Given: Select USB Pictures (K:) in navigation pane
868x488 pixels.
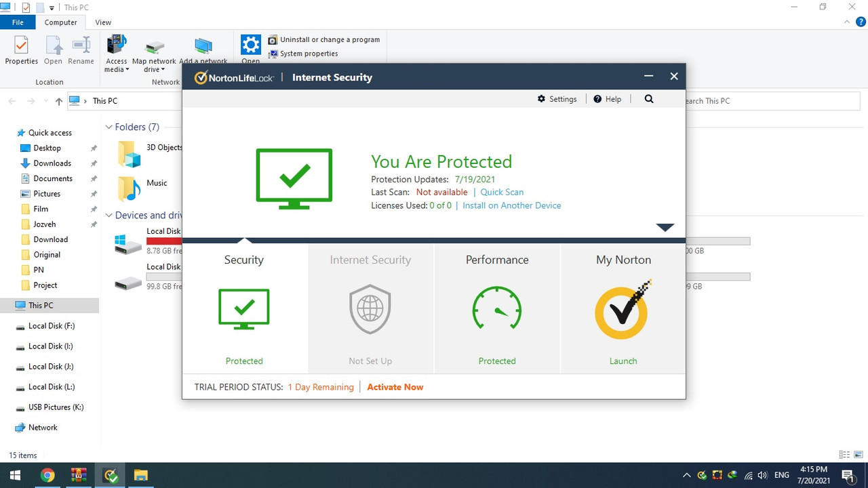Looking at the screenshot, I should [56, 407].
